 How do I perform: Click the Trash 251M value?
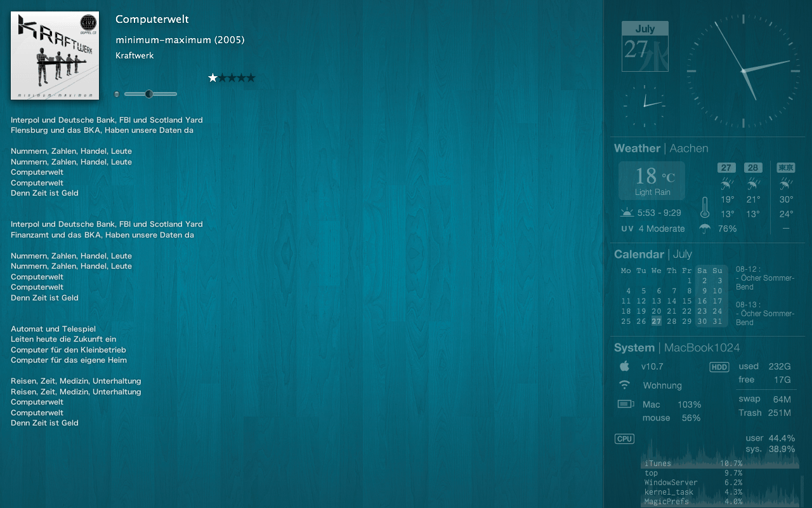click(764, 413)
